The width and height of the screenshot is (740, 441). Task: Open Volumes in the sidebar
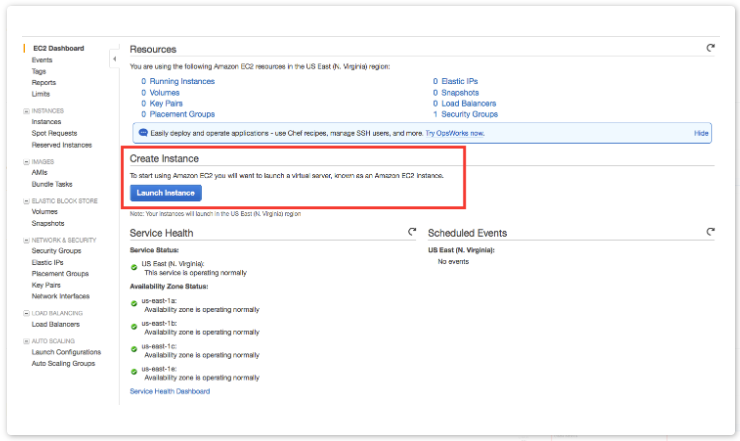(44, 212)
